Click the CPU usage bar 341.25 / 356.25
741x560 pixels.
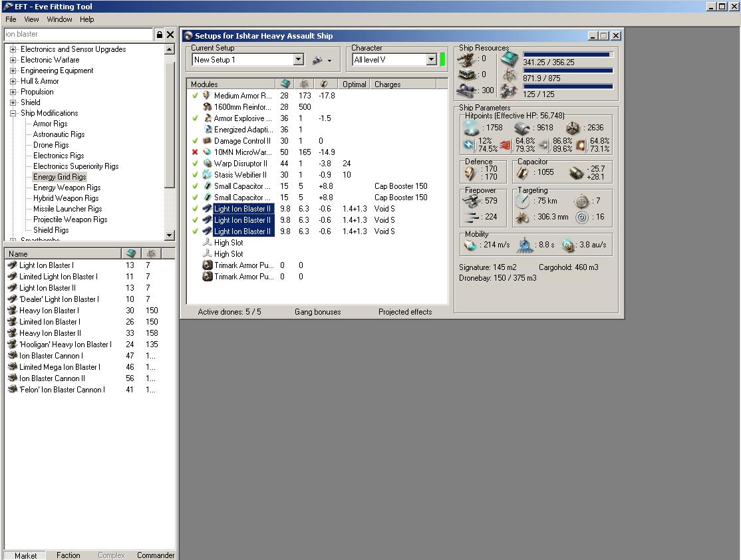click(568, 55)
